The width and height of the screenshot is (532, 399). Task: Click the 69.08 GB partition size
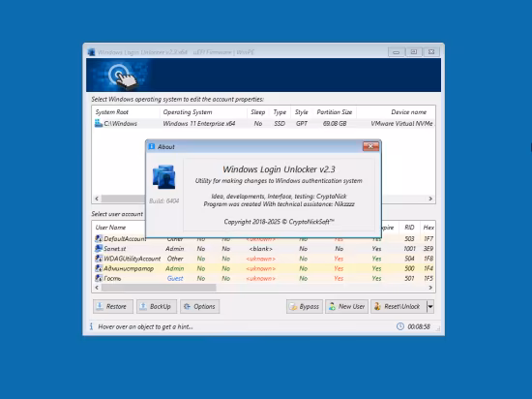(x=335, y=123)
